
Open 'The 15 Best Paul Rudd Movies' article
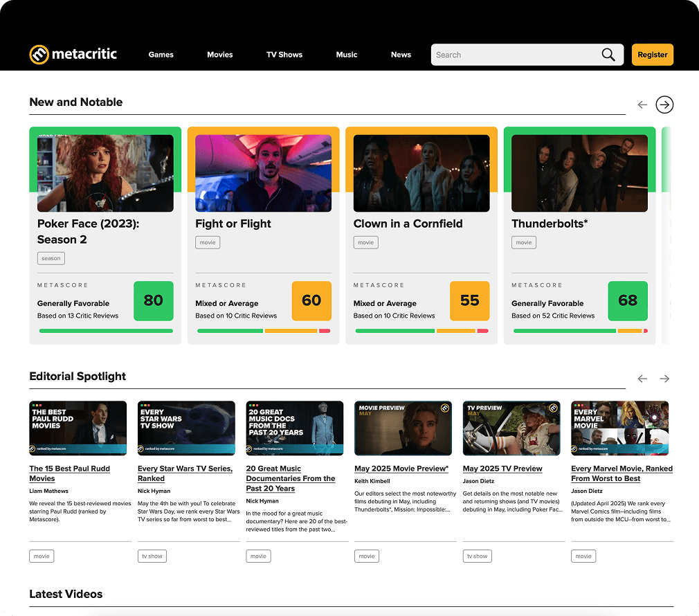[x=69, y=473]
